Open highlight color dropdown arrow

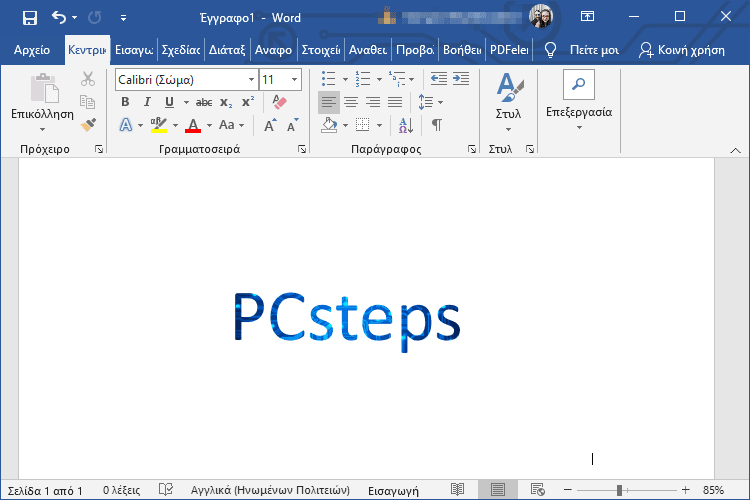click(x=176, y=126)
